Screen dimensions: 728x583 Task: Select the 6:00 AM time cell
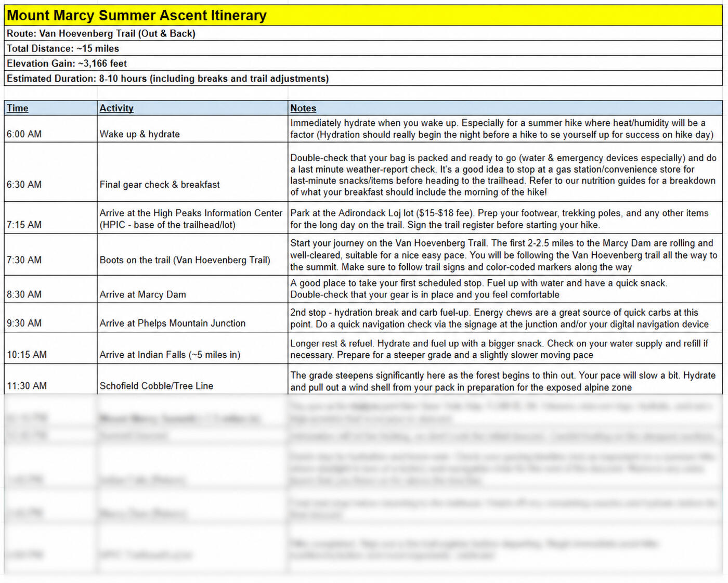[x=50, y=129]
